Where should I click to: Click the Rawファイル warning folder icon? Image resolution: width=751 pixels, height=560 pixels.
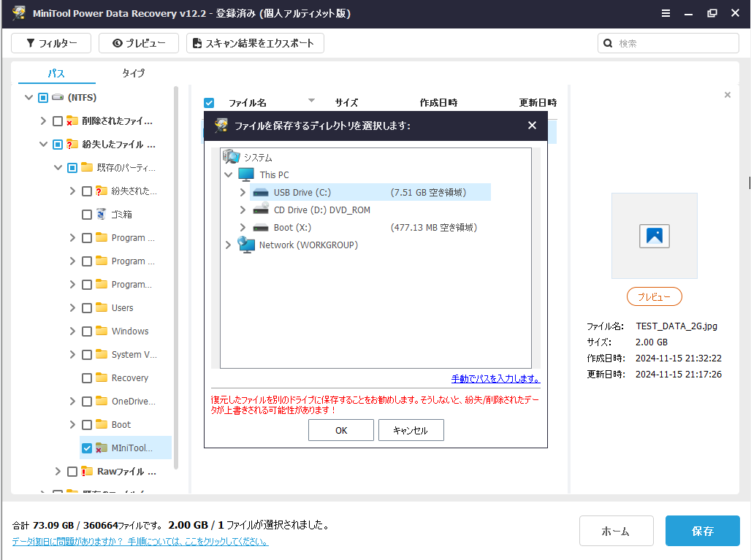pos(87,472)
